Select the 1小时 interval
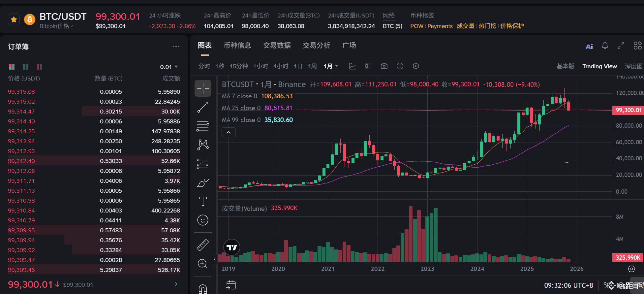644x294 pixels. coord(261,66)
